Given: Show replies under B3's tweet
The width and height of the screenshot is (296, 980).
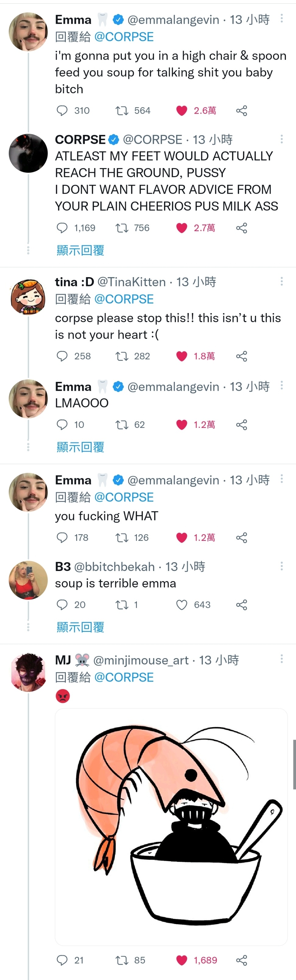Looking at the screenshot, I should coord(80,627).
